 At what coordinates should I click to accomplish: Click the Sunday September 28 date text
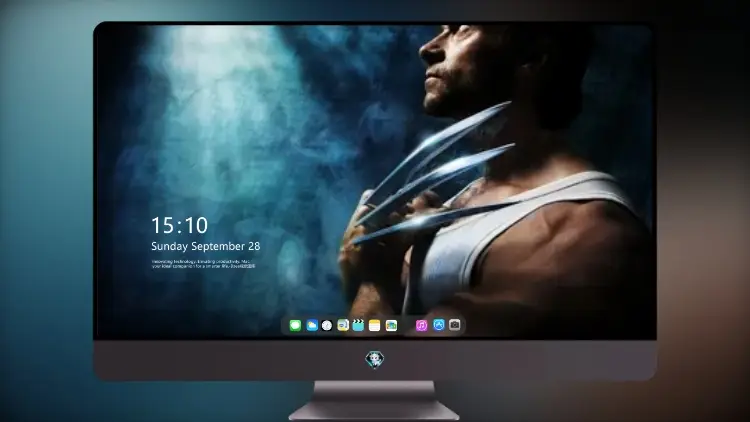point(206,246)
